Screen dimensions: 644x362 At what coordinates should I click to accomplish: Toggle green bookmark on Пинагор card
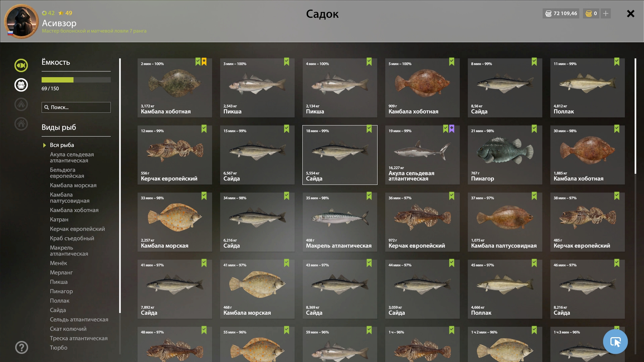534,129
